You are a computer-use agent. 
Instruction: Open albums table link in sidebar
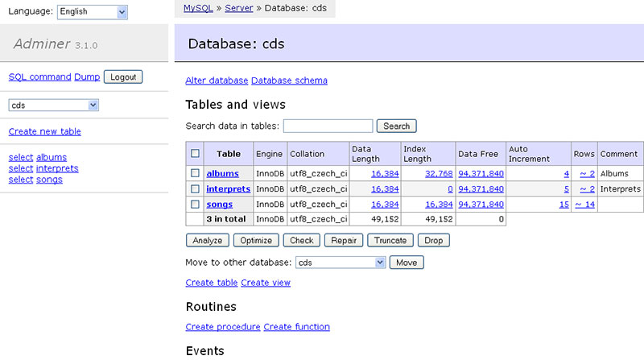[52, 157]
